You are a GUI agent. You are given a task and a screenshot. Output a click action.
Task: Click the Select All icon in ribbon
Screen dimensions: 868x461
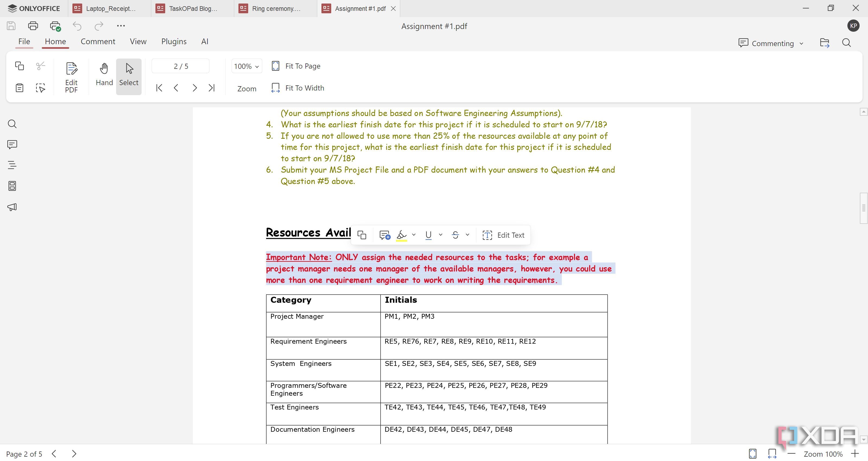tap(40, 88)
